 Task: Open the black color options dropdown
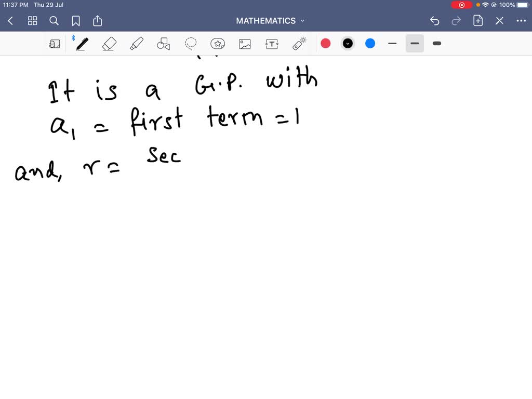tap(348, 44)
